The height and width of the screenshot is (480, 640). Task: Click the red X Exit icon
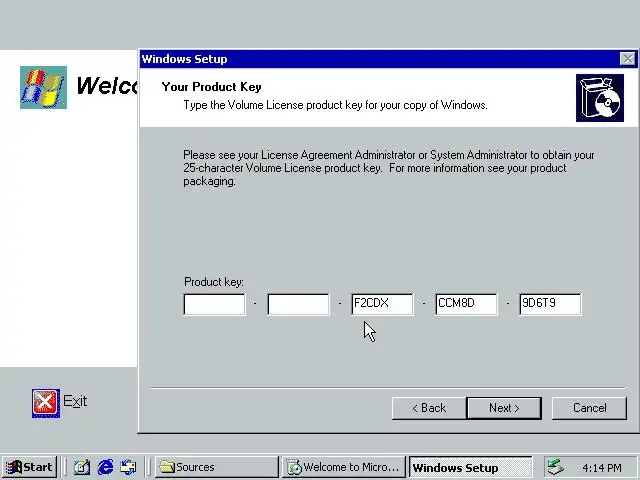pos(46,403)
